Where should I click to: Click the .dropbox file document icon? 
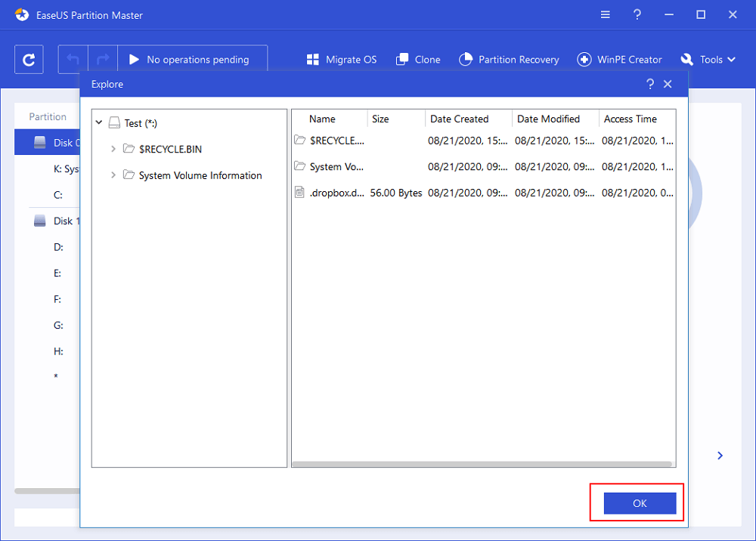299,192
